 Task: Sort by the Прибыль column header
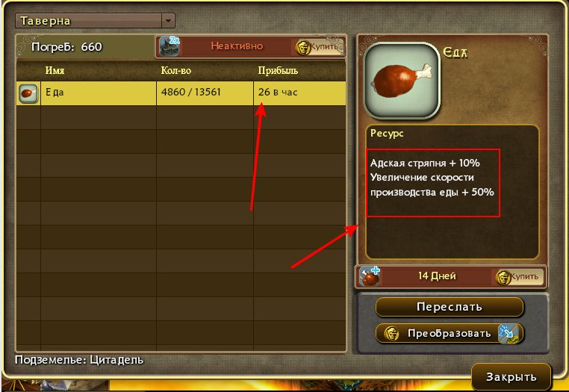pos(278,70)
